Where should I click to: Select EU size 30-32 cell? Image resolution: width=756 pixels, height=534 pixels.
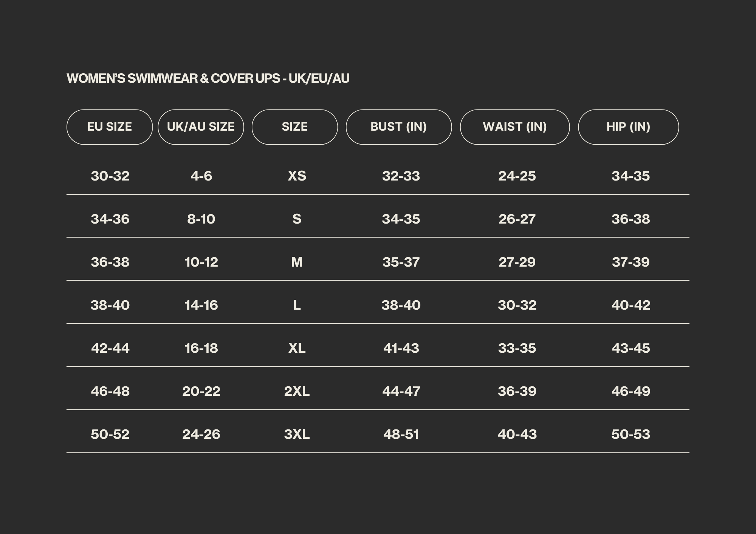(x=110, y=176)
